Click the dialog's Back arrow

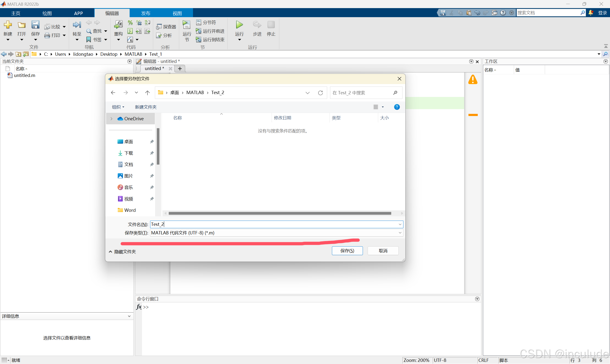pos(113,93)
